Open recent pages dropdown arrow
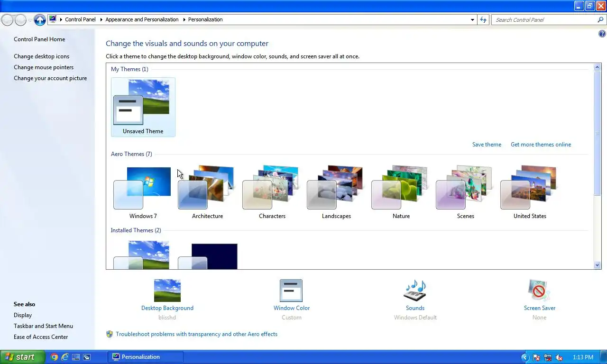 point(30,20)
